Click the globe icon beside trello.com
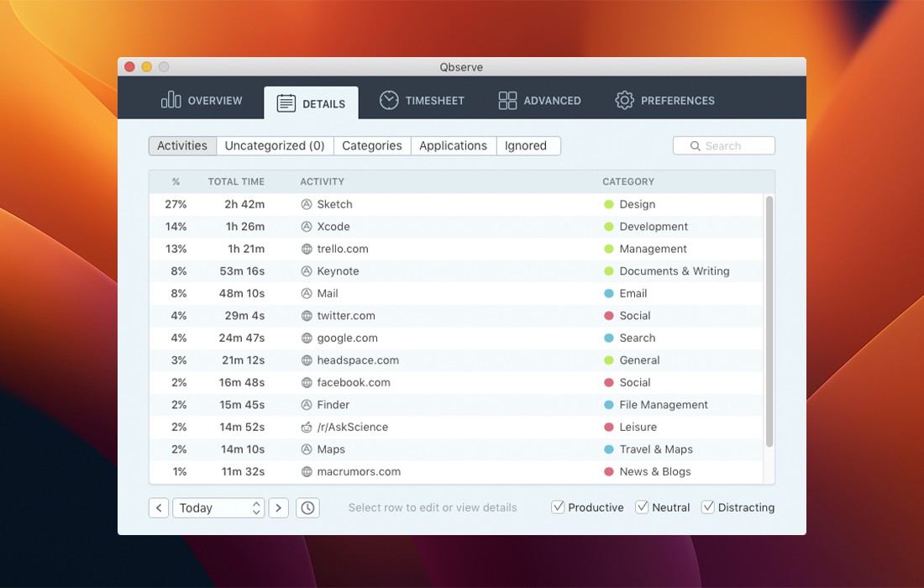The width and height of the screenshot is (924, 588). tap(307, 249)
